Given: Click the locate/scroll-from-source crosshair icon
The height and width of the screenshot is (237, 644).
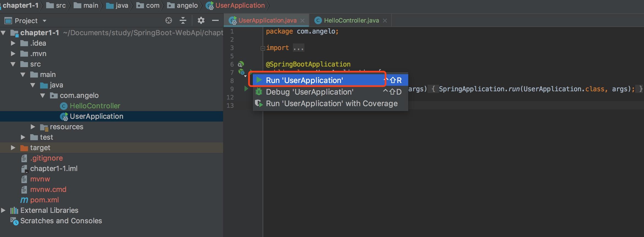Looking at the screenshot, I should [x=168, y=20].
